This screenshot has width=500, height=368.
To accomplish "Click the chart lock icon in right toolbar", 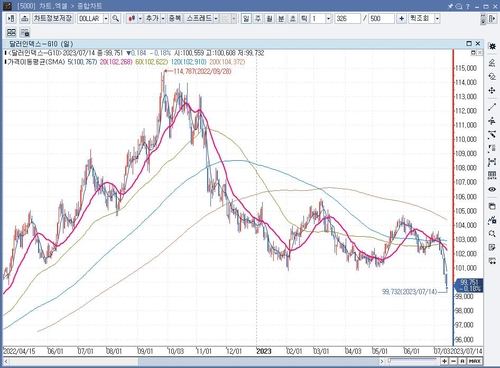I will 492,220.
